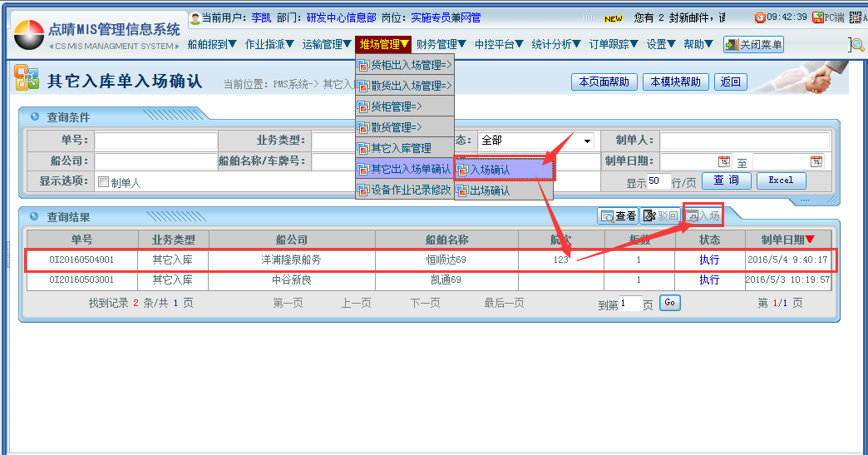Image resolution: width=868 pixels, height=455 pixels.
Task: Click the 查看 view icon button
Action: click(x=618, y=216)
